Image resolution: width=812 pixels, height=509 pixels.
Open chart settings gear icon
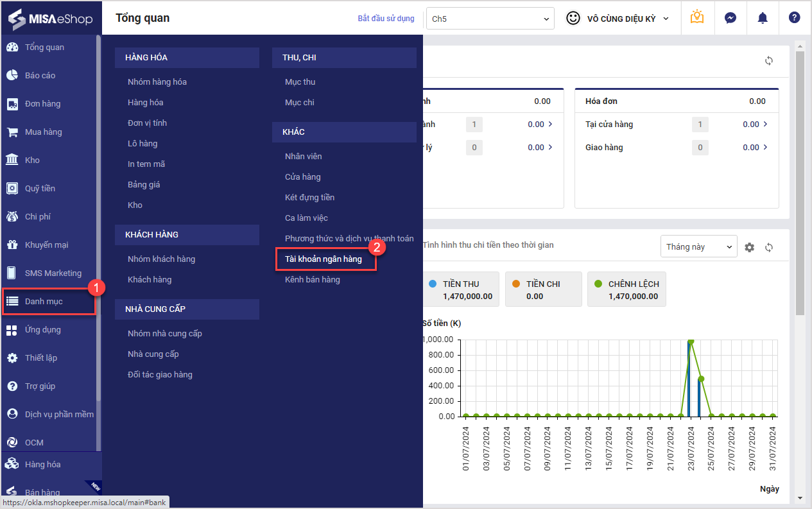coord(750,247)
